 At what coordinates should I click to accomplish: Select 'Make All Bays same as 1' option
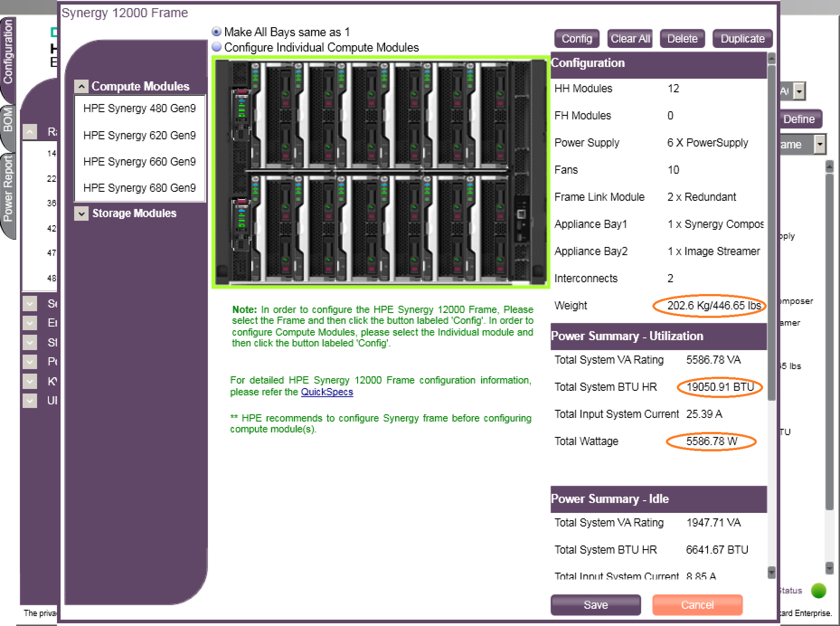(217, 32)
